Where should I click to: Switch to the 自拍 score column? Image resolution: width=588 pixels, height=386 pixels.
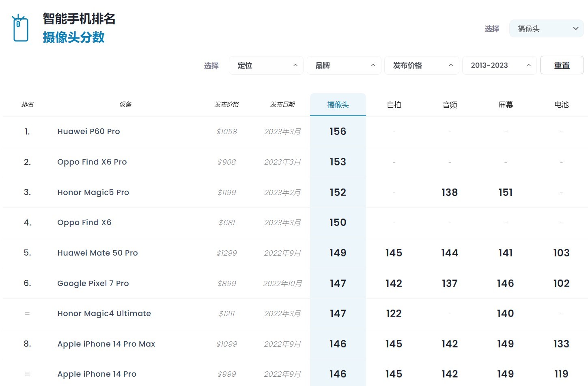click(x=394, y=105)
